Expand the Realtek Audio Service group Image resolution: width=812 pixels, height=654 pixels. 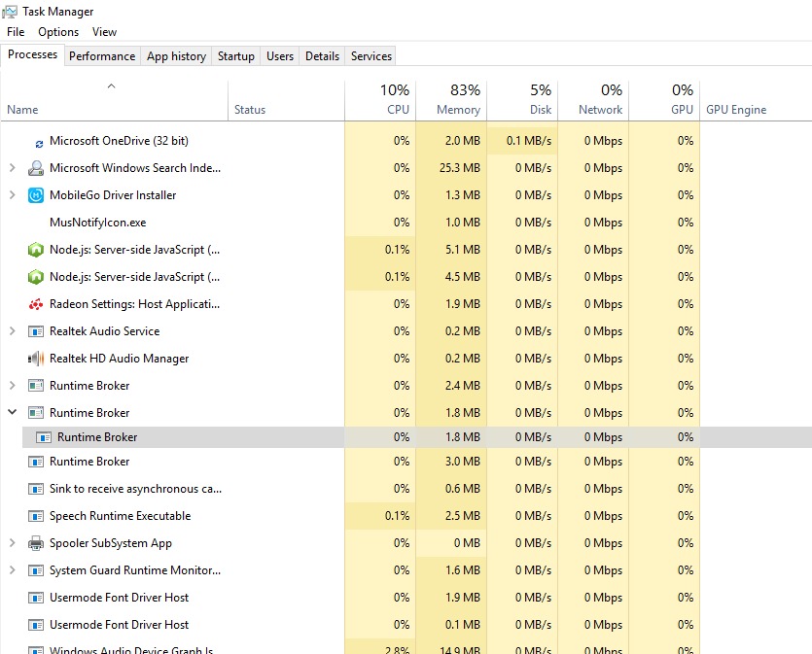pos(13,331)
